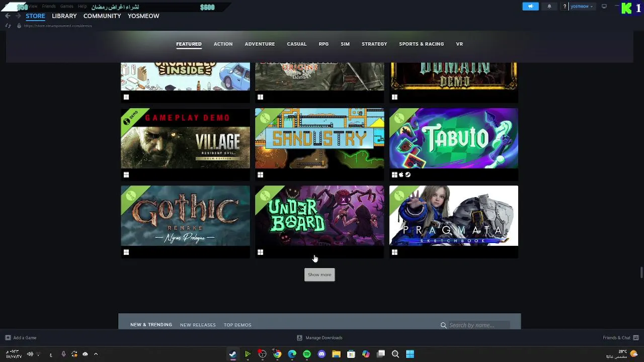This screenshot has height=362, width=644.
Task: Open the Friends & Chat icon
Action: click(x=636, y=338)
